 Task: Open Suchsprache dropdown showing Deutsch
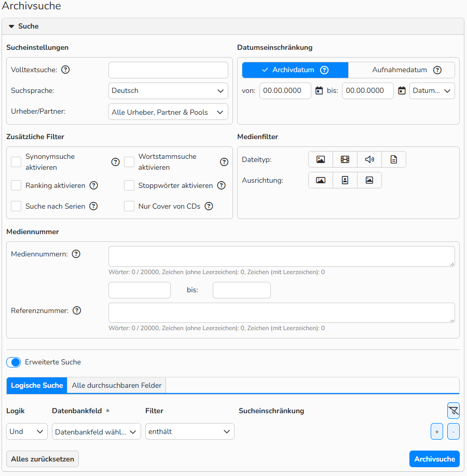coord(168,91)
